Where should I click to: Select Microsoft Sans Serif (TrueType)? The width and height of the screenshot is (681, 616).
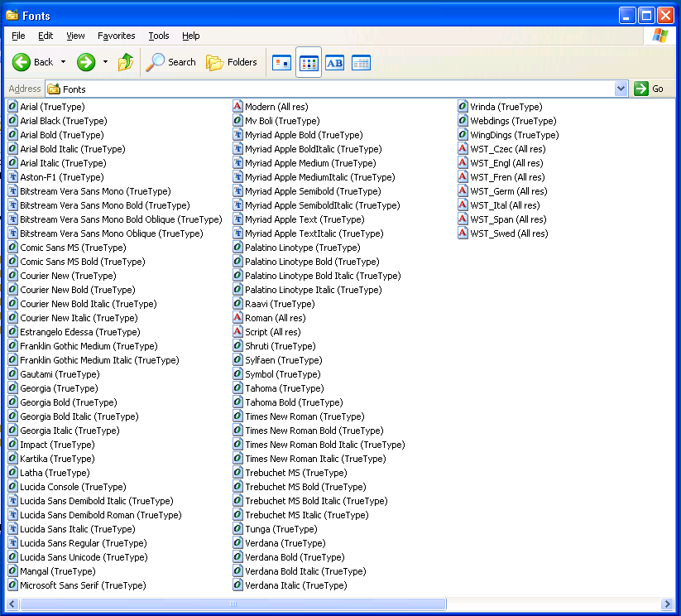[83, 585]
